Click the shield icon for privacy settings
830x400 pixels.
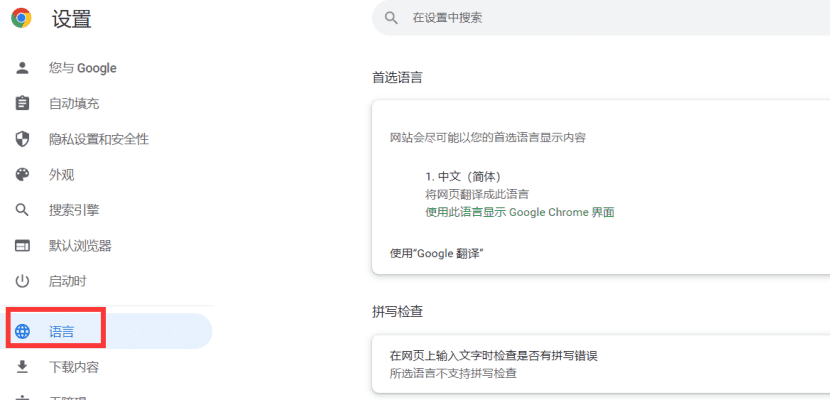(22, 139)
